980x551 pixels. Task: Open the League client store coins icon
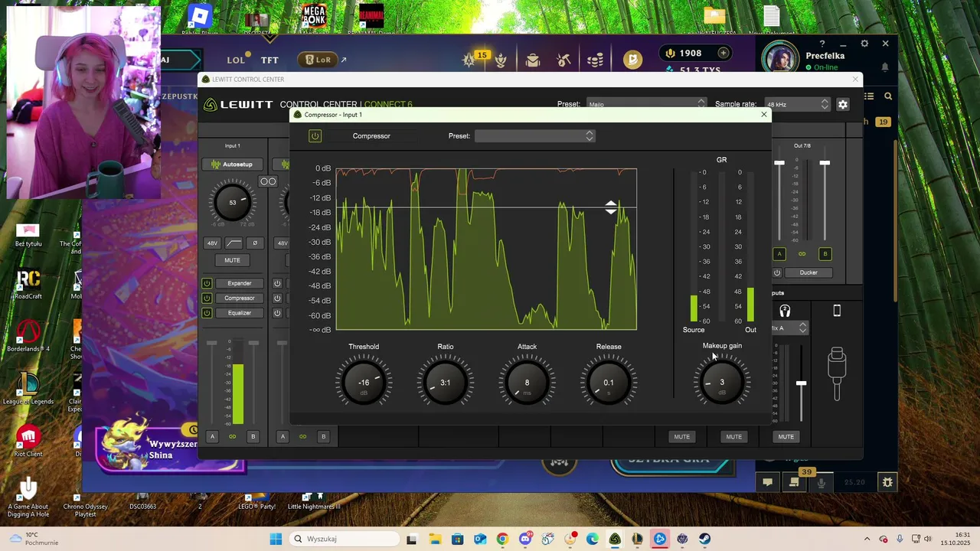coord(595,60)
